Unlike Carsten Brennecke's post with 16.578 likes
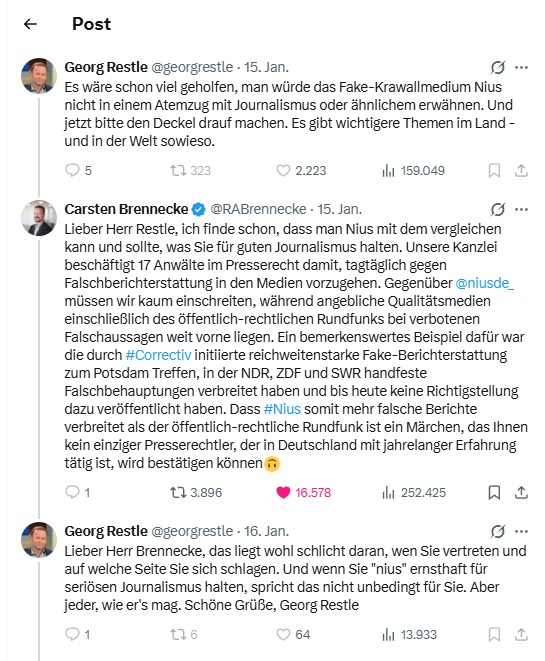Image resolution: width=545 pixels, height=661 pixels. click(303, 492)
